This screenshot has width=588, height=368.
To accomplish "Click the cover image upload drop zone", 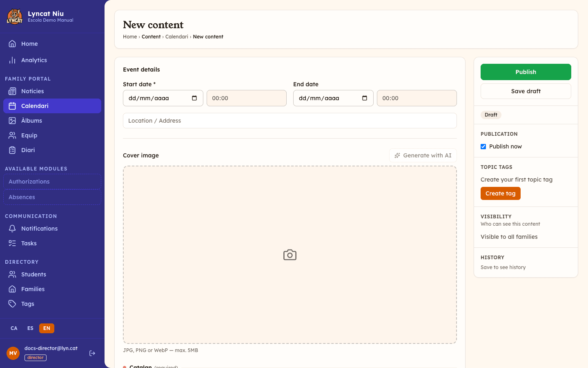I will click(290, 255).
